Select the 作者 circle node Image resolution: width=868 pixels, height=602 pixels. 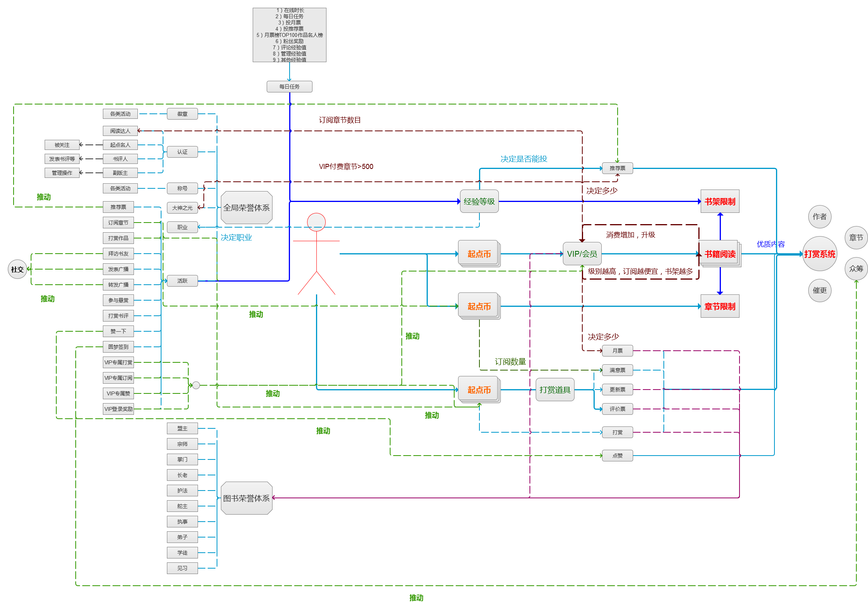click(819, 216)
